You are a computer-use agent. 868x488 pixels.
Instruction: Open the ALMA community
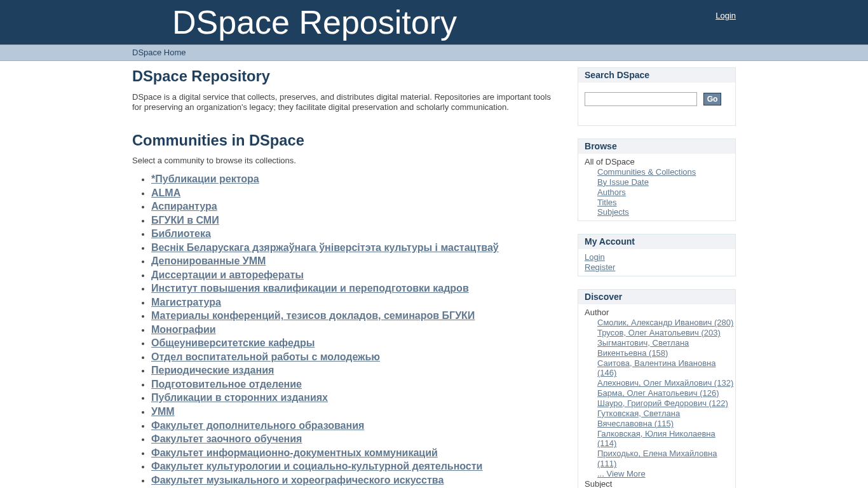click(x=166, y=193)
